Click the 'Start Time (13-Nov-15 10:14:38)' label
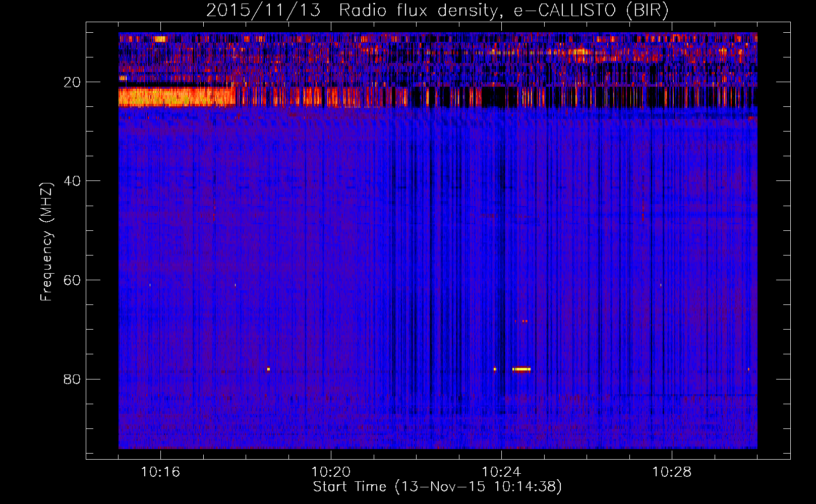This screenshot has height=504, width=816. point(437,487)
